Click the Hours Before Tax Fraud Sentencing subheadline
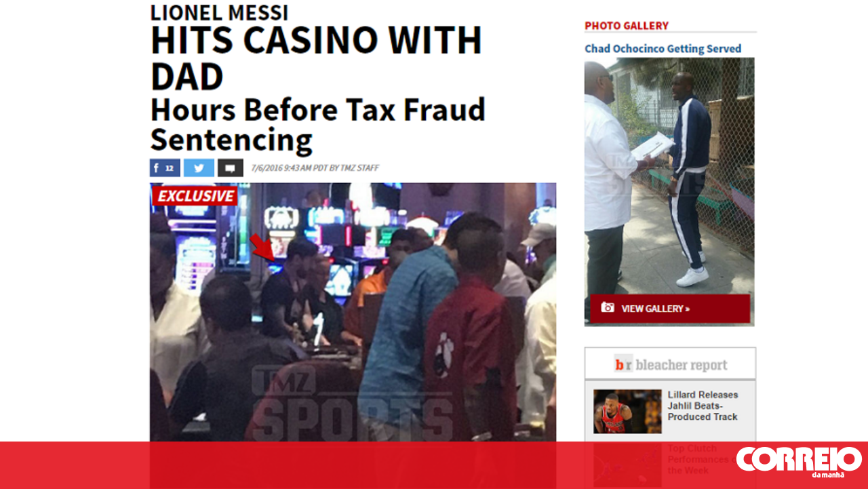The width and height of the screenshot is (868, 489). 318,125
